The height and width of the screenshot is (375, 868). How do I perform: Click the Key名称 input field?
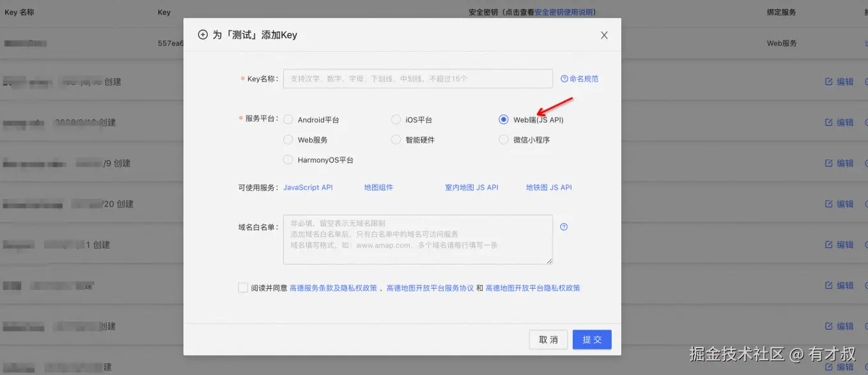(x=418, y=79)
